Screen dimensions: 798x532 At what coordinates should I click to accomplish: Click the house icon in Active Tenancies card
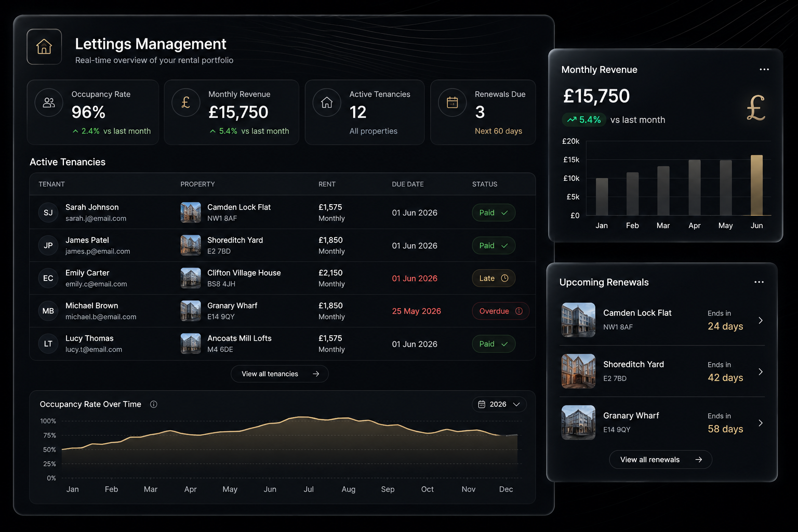point(327,102)
